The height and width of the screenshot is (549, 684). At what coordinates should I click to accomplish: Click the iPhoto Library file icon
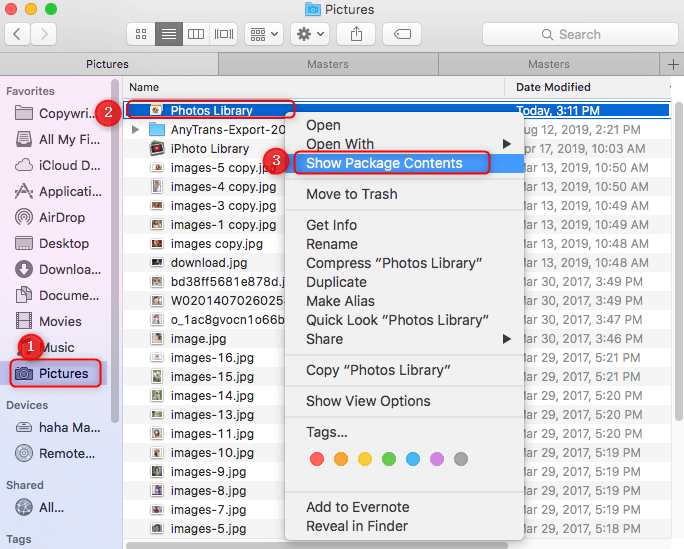pyautogui.click(x=157, y=148)
